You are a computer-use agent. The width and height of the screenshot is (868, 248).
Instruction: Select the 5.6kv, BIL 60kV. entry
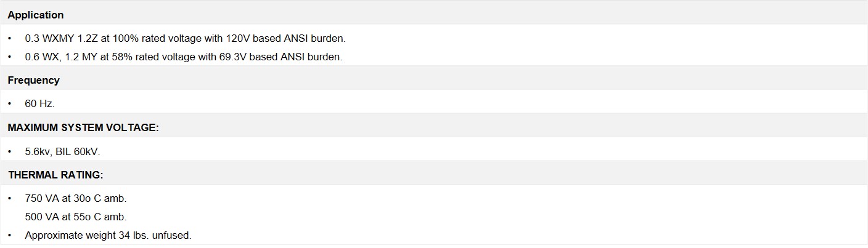[x=62, y=151]
